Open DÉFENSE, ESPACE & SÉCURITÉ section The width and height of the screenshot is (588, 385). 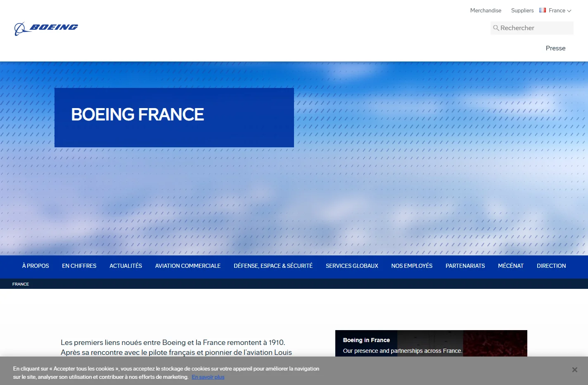[x=273, y=266]
